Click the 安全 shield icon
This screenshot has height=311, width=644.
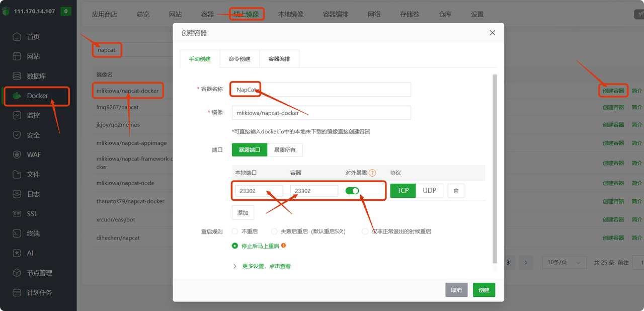point(17,135)
